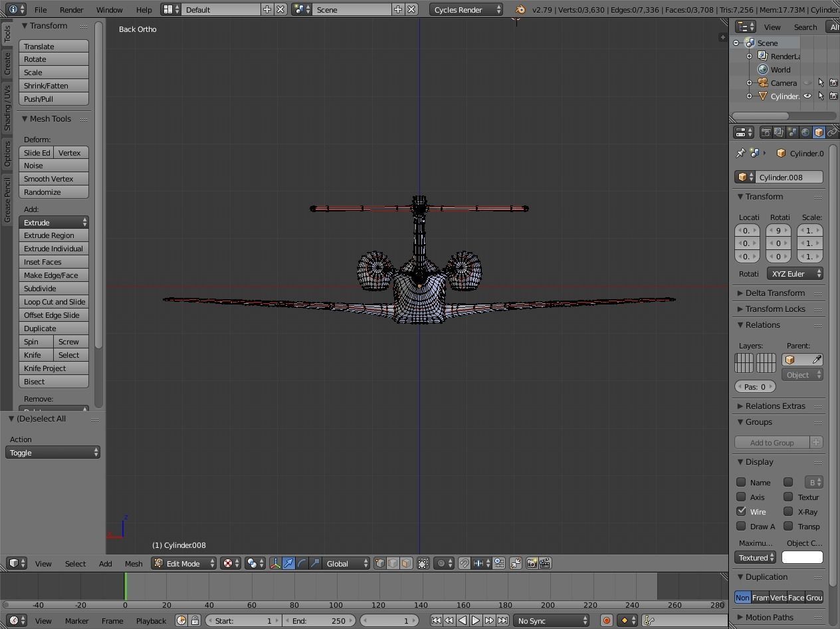Open the Render properties tab with camera icon
The height and width of the screenshot is (629, 840).
click(x=766, y=132)
